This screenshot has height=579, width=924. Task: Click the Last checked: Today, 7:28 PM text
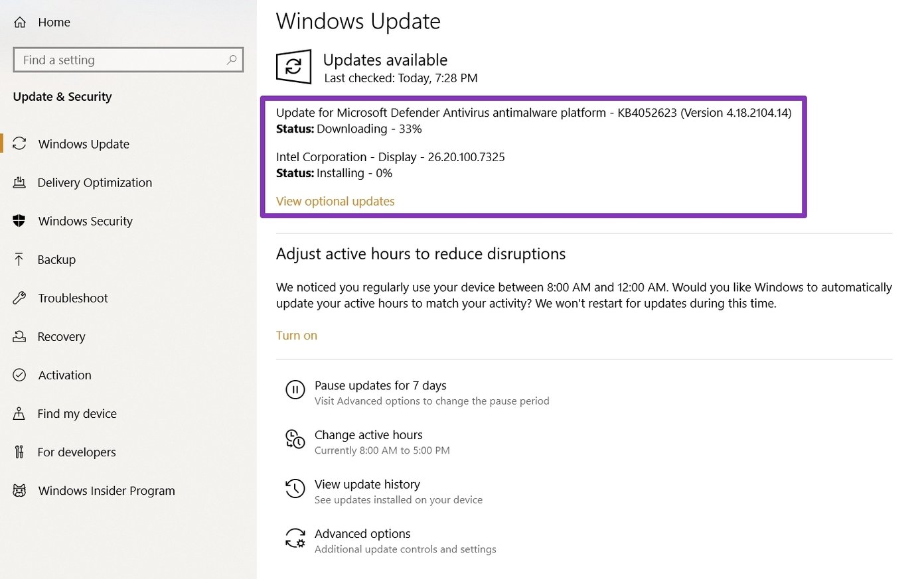(401, 78)
